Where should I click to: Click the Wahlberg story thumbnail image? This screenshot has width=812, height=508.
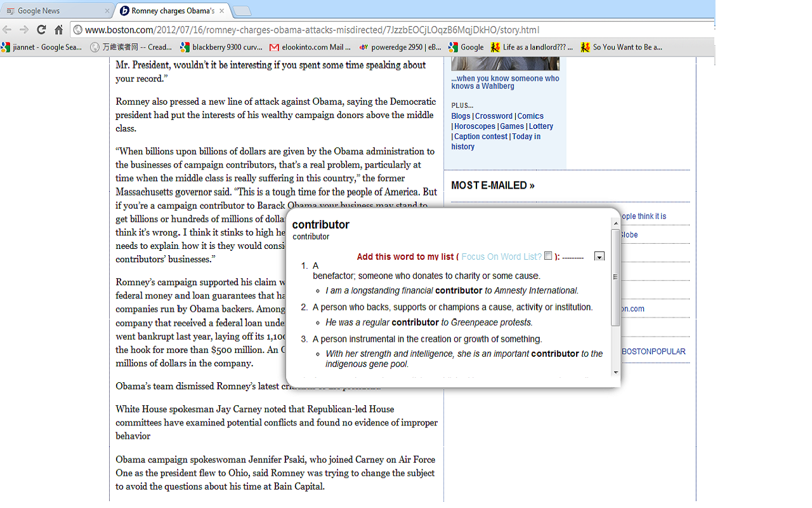coord(506,63)
